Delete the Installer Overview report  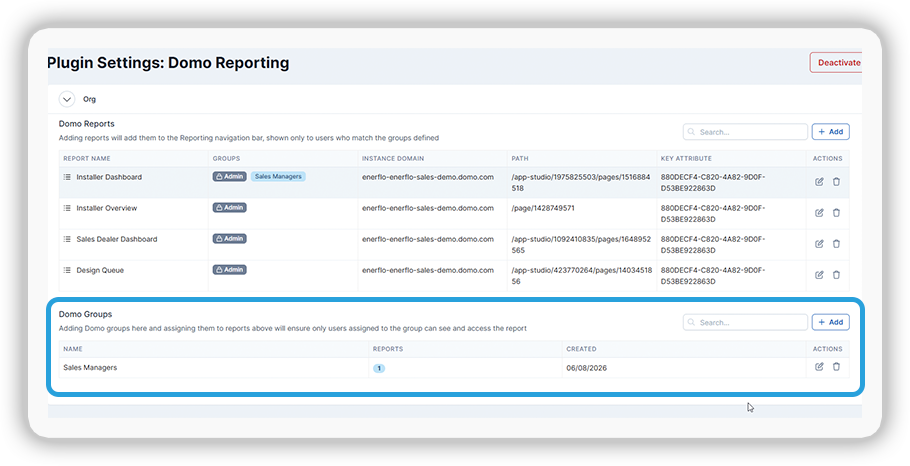(836, 212)
